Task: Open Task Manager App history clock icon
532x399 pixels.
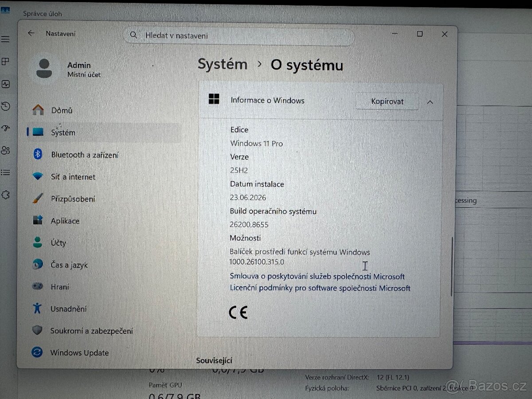Action: [5, 106]
